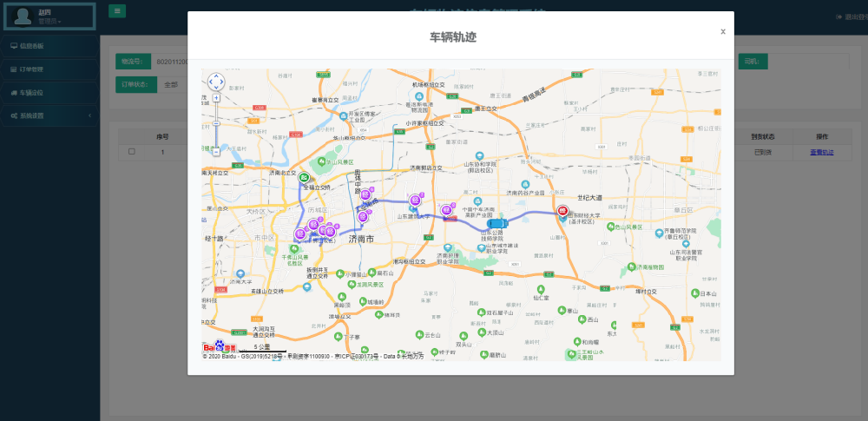Check the checkbox in table row 1
The image size is (868, 421).
[x=132, y=152]
